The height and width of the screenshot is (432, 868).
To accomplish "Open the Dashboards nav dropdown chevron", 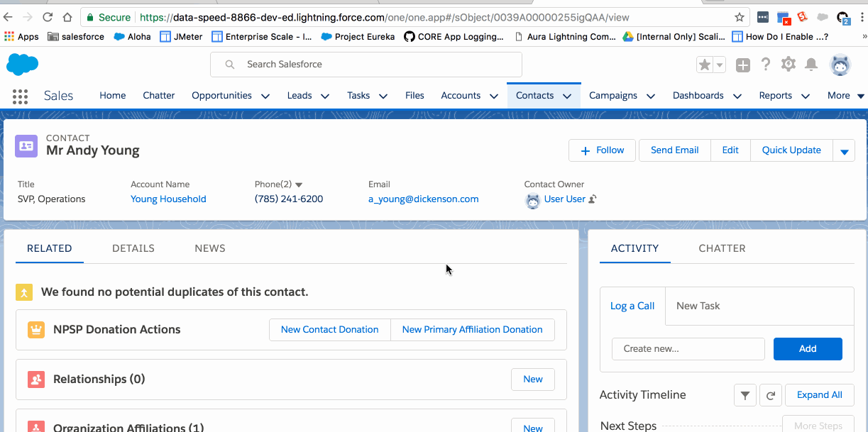I will pyautogui.click(x=737, y=96).
